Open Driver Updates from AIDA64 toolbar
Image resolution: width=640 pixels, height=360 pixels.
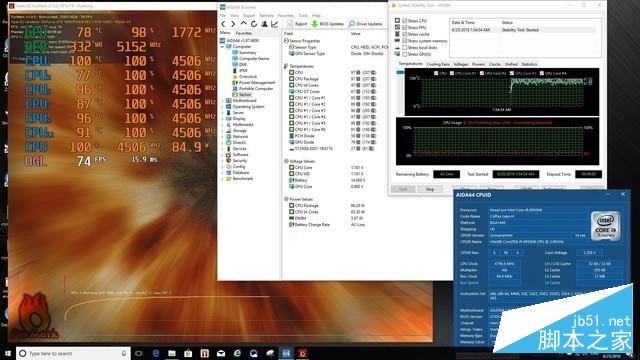pos(365,24)
